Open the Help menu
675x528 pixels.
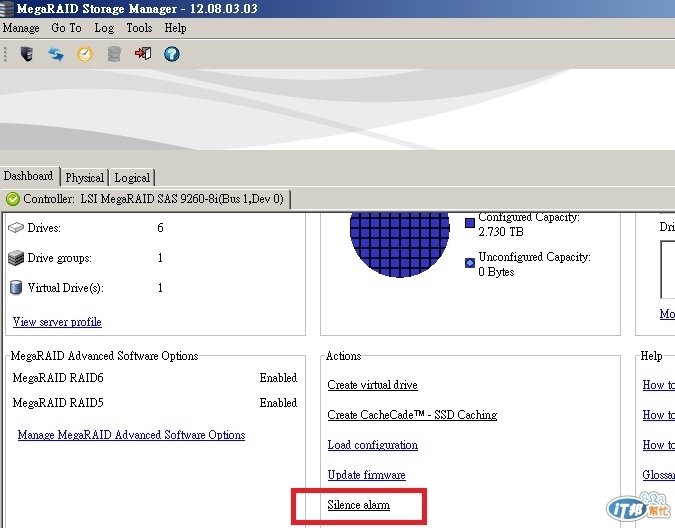coord(175,28)
